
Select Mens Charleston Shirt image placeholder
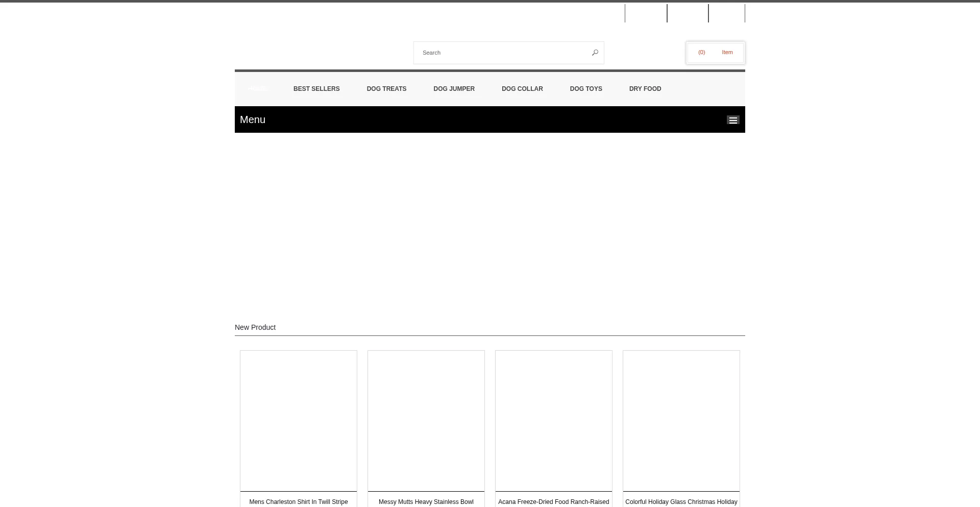tap(299, 421)
